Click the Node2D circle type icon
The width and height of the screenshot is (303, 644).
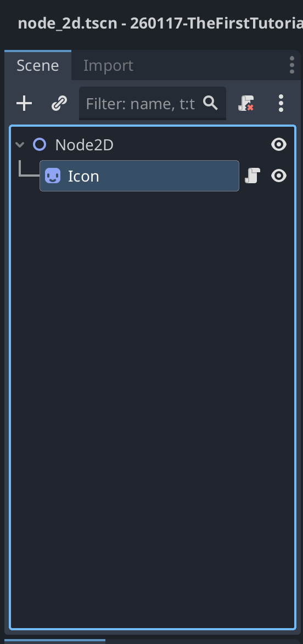40,145
